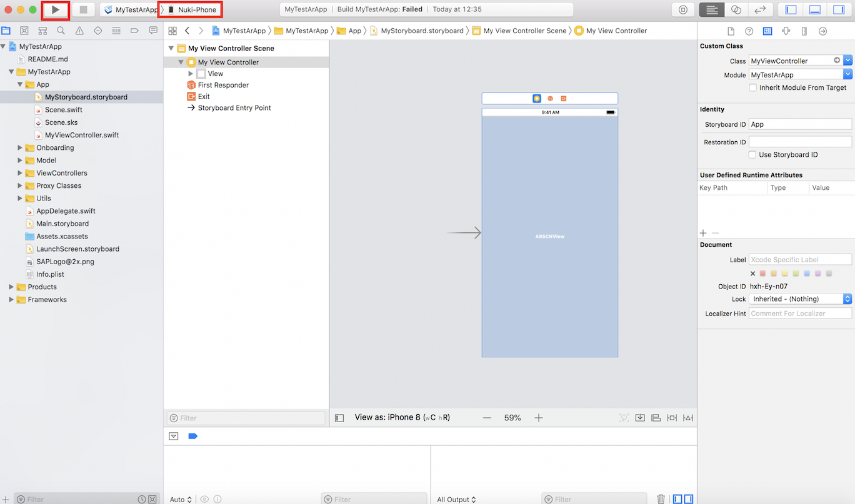855x504 pixels.
Task: Click the Run play button
Action: point(56,10)
